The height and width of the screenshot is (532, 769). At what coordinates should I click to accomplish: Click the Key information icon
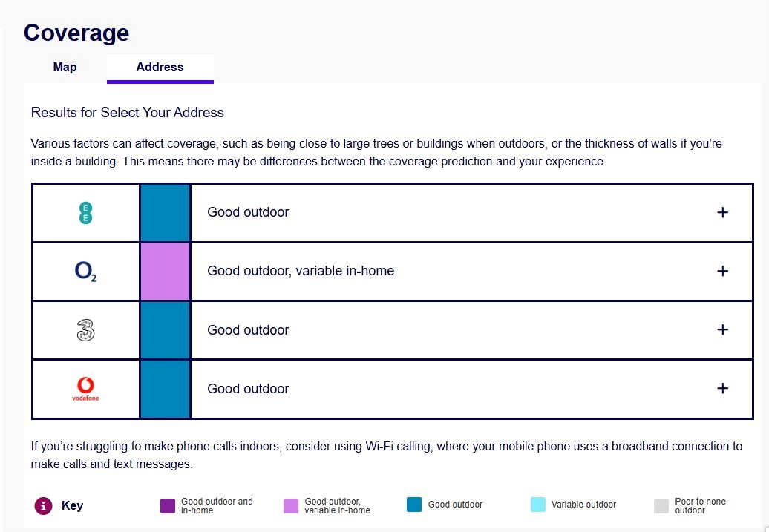[43, 506]
